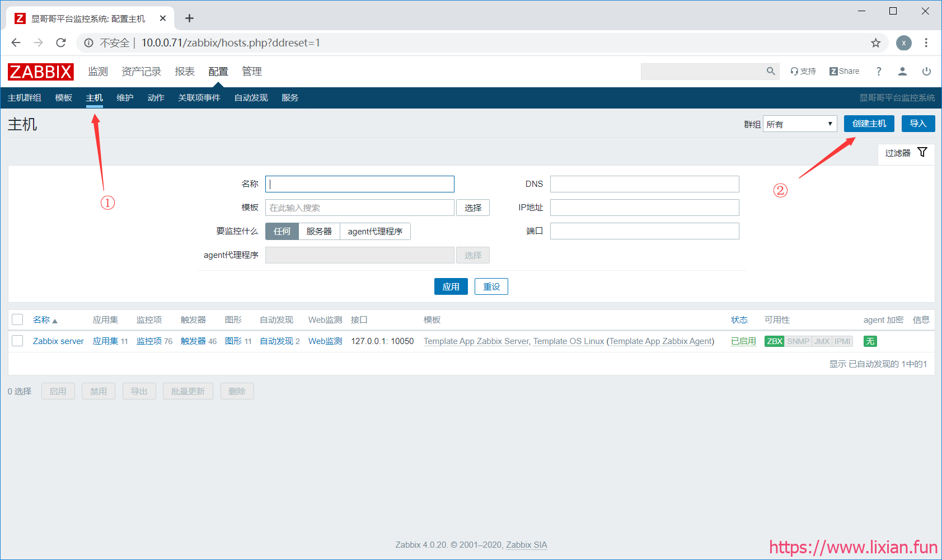Screen dimensions: 942x560
Task: Open 图形 link for Zabbix server
Action: 233,341
